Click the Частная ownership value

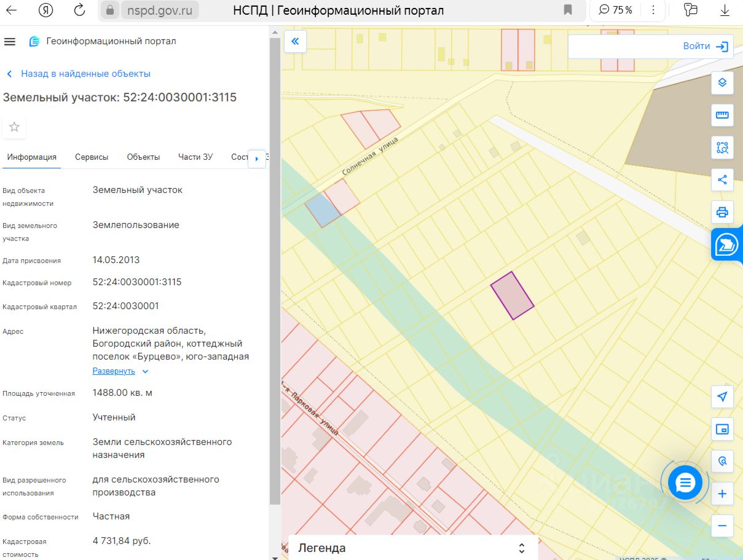click(x=111, y=516)
